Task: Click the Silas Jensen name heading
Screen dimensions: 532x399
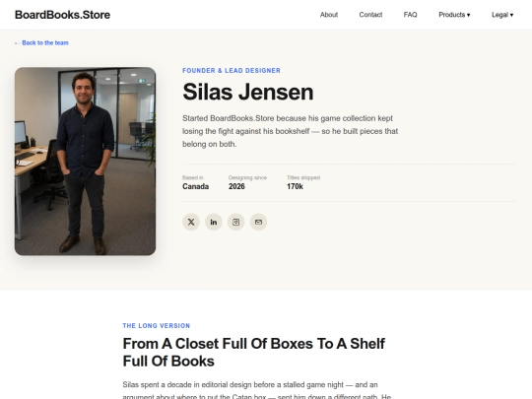Action: pyautogui.click(x=248, y=92)
